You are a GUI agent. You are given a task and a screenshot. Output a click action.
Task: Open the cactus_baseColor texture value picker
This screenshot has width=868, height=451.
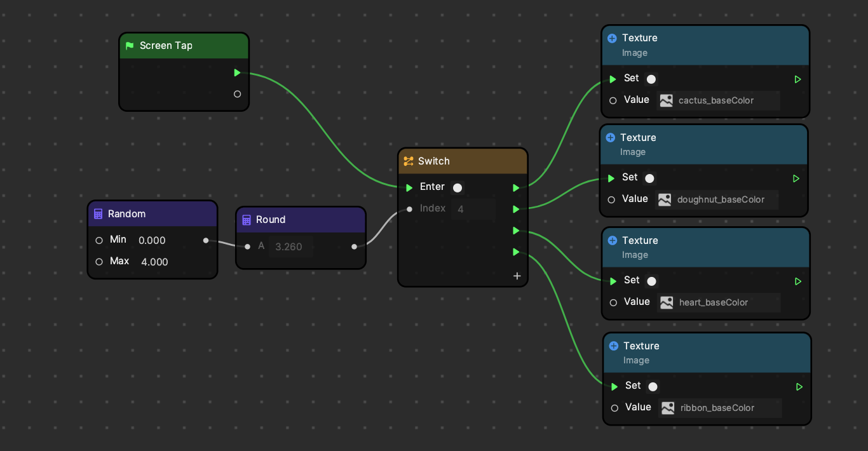718,100
